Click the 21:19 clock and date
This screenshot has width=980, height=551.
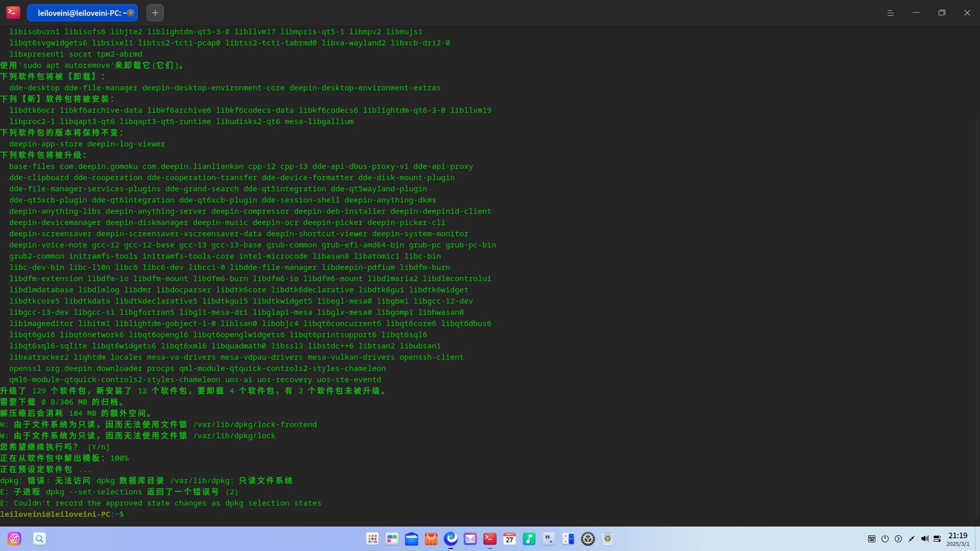pos(958,539)
